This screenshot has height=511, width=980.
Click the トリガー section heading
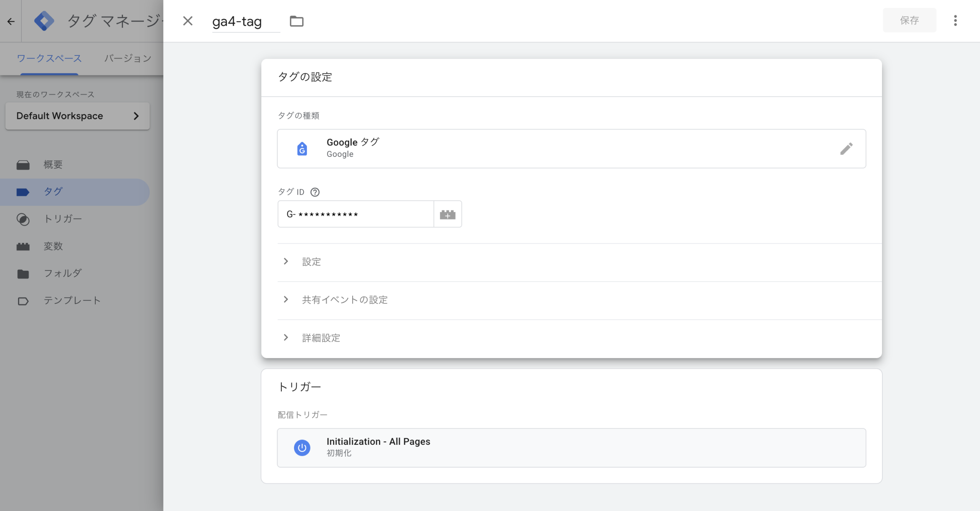tap(299, 387)
